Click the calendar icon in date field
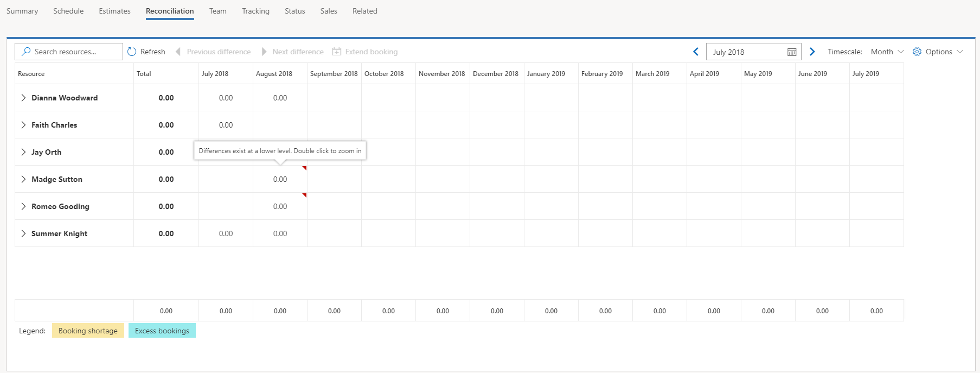This screenshot has width=980, height=373. [792, 52]
